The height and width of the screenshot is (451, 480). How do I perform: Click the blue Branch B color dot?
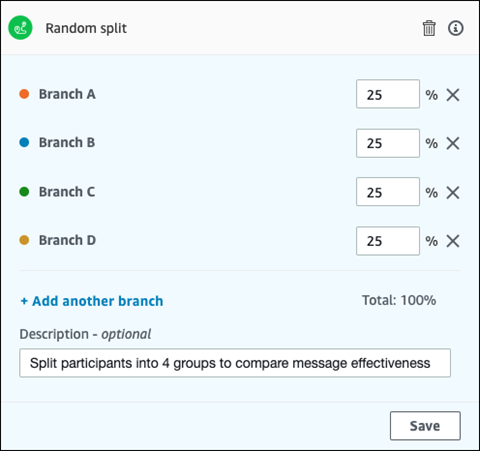click(24, 143)
